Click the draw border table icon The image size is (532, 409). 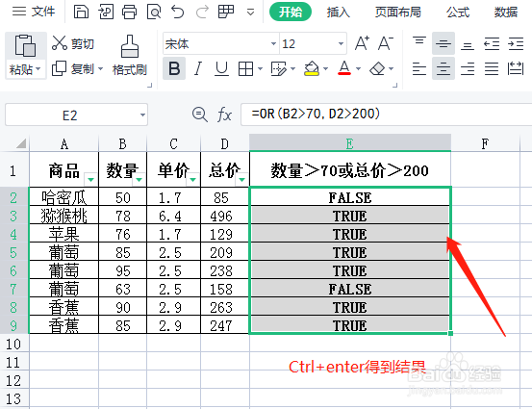(x=279, y=69)
